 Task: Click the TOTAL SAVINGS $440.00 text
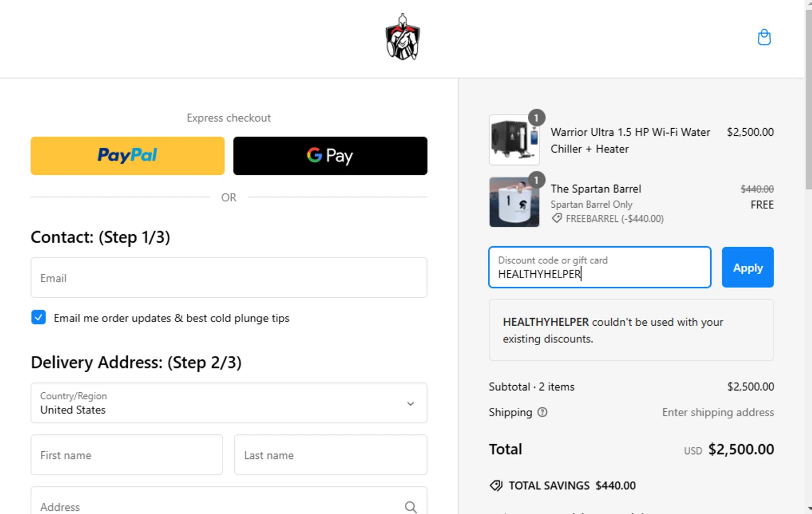click(x=572, y=486)
